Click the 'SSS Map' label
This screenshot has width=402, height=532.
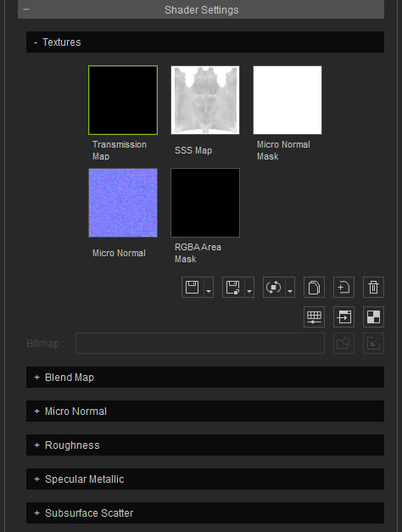[x=193, y=150]
